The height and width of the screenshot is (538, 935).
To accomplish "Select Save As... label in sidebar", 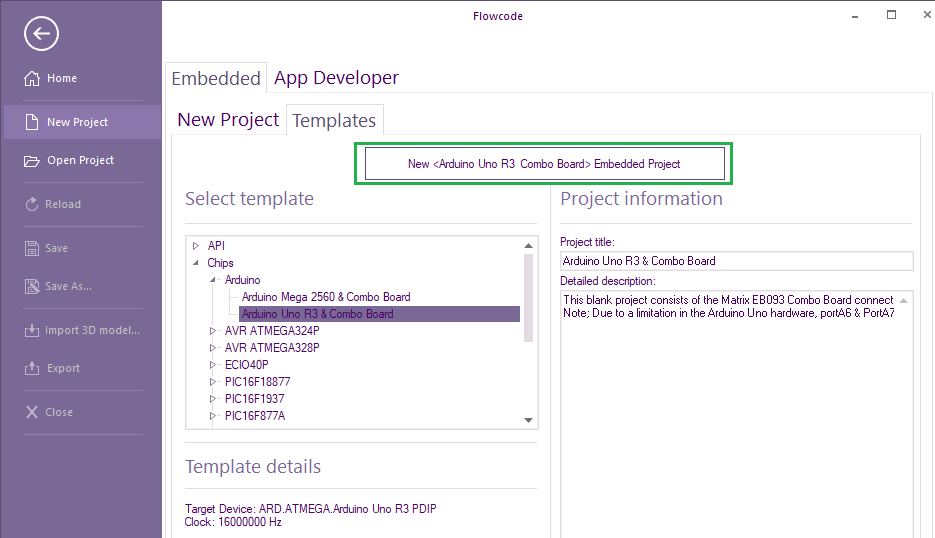I will (69, 286).
